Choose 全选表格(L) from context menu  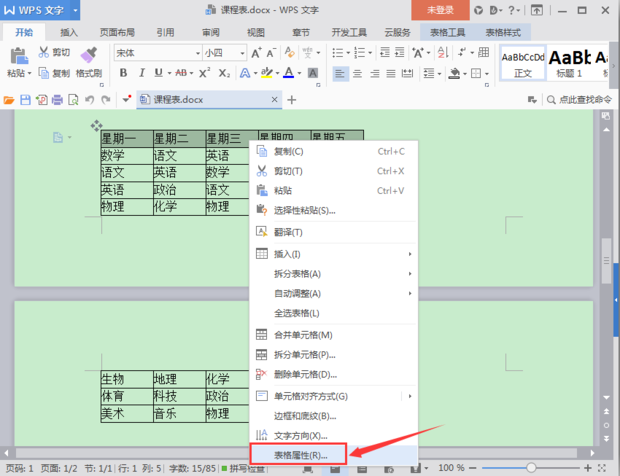(x=333, y=313)
